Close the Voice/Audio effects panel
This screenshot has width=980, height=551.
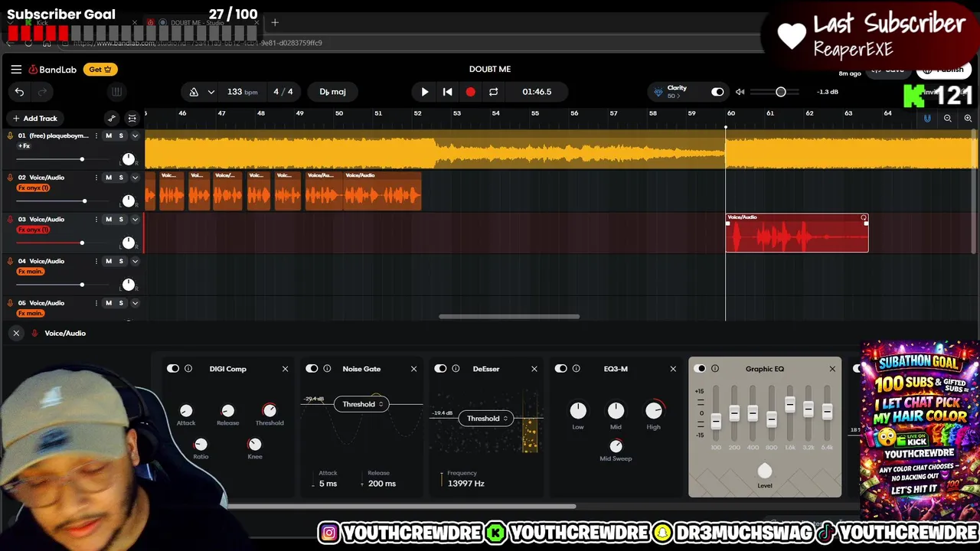coord(16,333)
